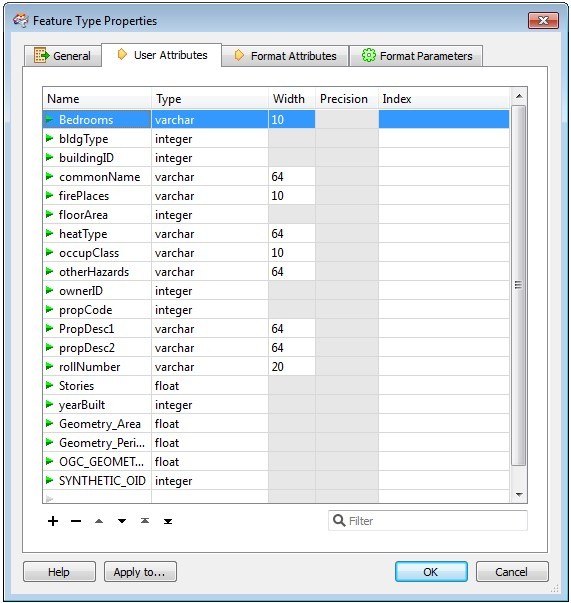Click green arrow icon beside bldgType
This screenshot has width=571, height=603.
49,138
